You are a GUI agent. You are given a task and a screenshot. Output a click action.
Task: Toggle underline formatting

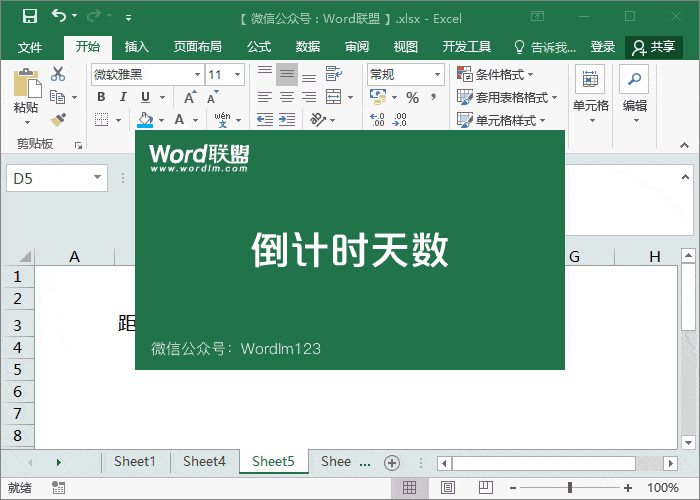[x=145, y=97]
